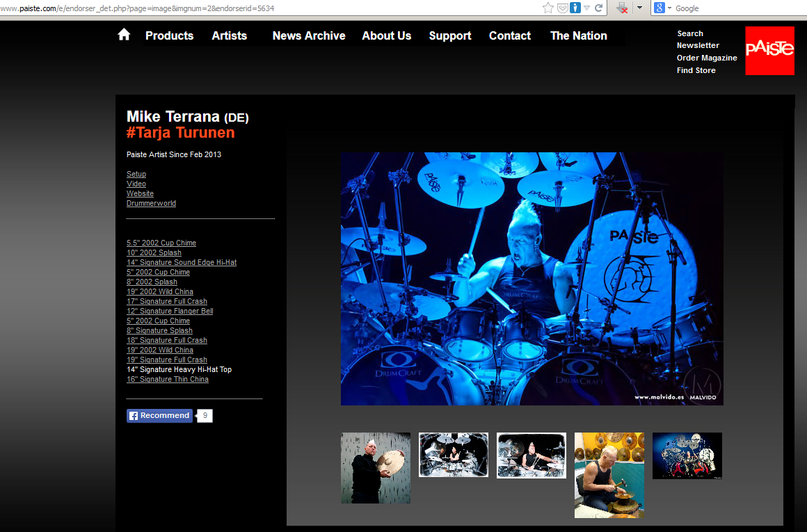Open the About Us menu
Screen dimensions: 807x532
pos(387,35)
